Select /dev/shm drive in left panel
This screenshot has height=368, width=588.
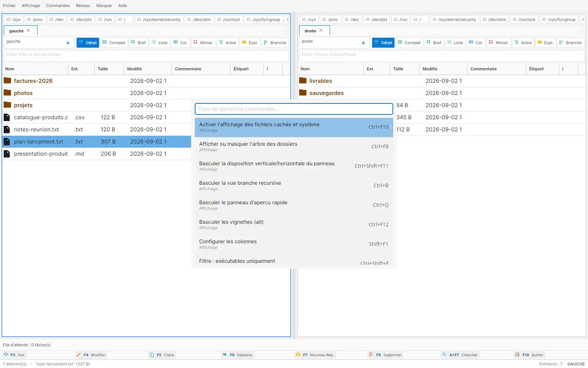point(198,20)
